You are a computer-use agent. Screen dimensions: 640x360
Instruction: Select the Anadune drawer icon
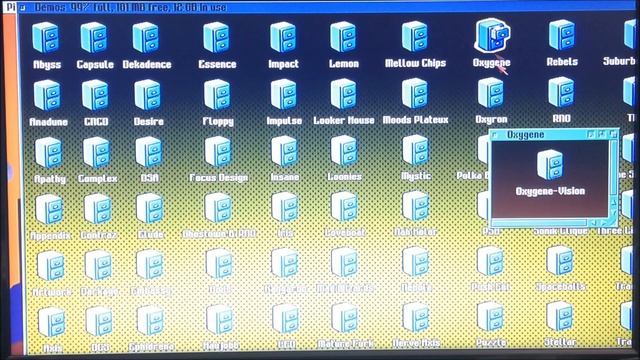48,96
